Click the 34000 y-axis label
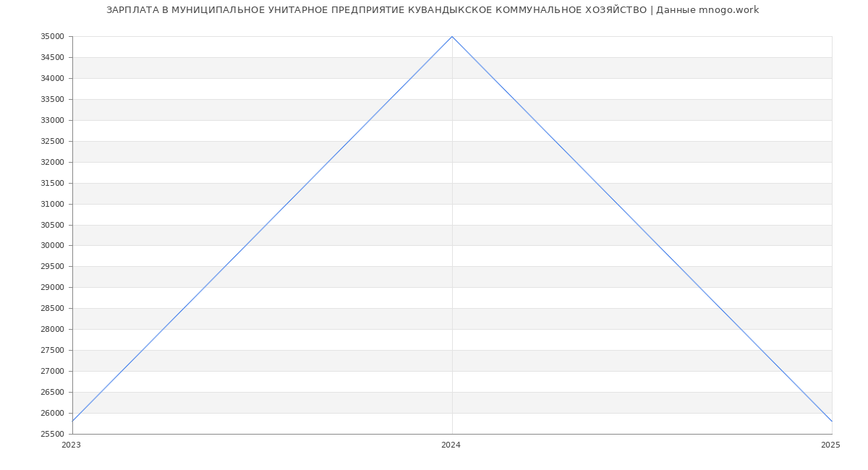This screenshot has width=868, height=470. tap(53, 79)
